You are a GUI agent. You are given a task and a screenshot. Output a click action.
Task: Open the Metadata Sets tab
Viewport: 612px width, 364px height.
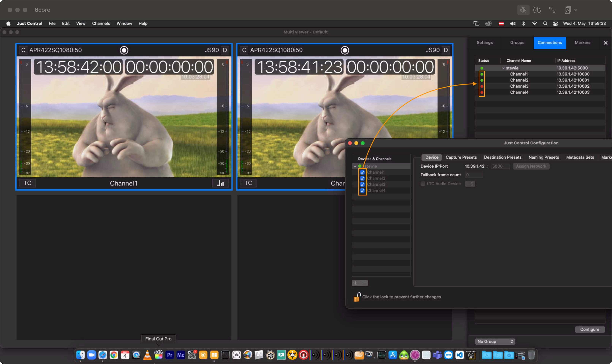(x=580, y=157)
